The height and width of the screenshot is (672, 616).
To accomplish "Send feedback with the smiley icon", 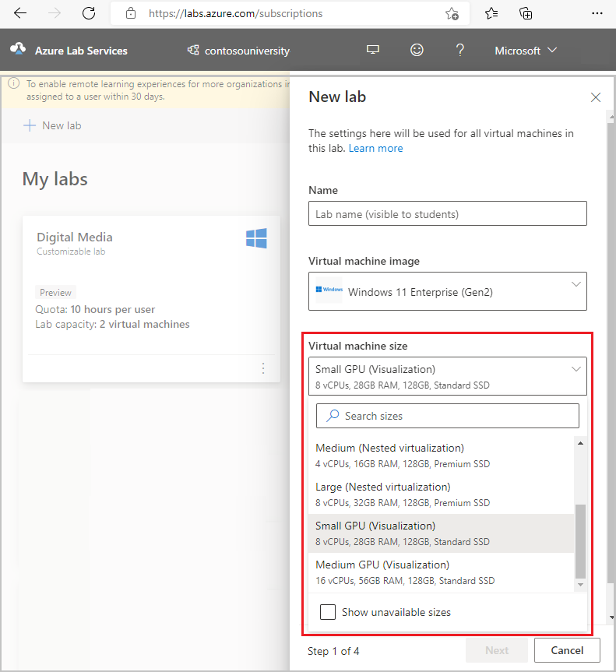I will point(417,50).
